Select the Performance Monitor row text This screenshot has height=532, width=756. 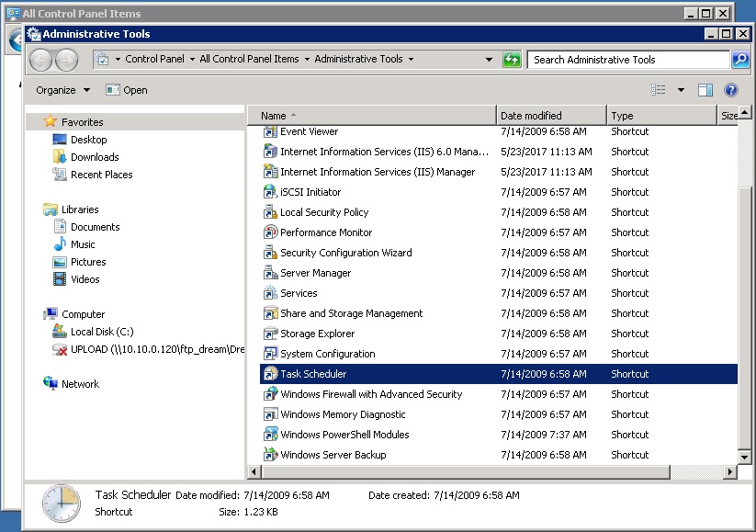[x=326, y=232]
